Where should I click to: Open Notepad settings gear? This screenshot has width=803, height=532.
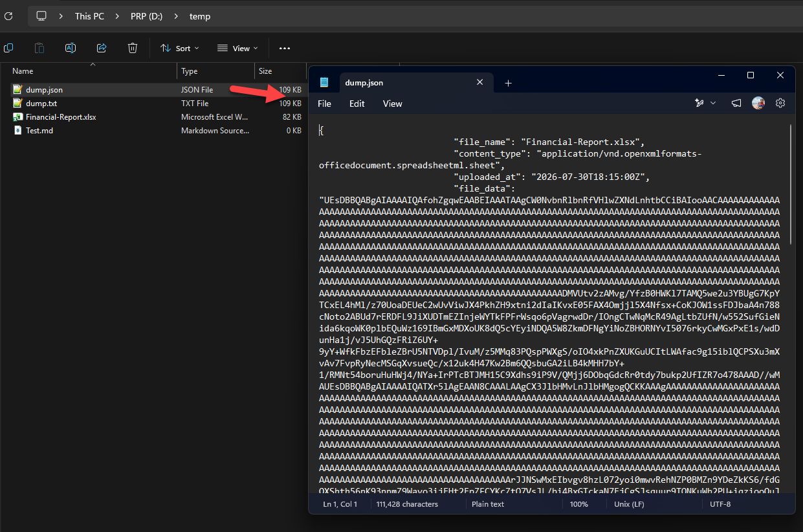pos(780,103)
